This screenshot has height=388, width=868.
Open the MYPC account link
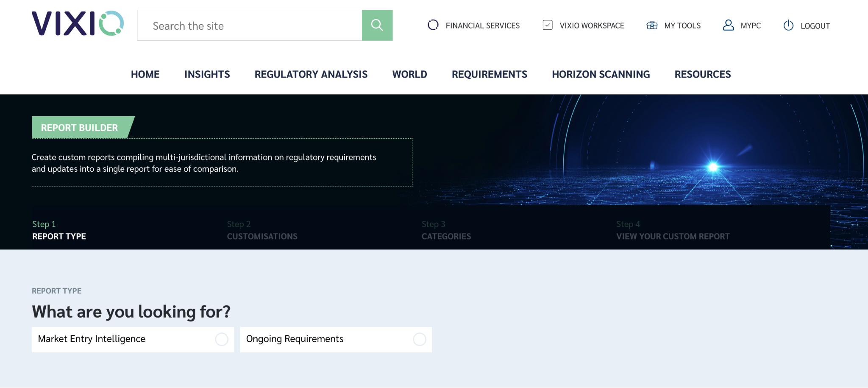pyautogui.click(x=751, y=26)
